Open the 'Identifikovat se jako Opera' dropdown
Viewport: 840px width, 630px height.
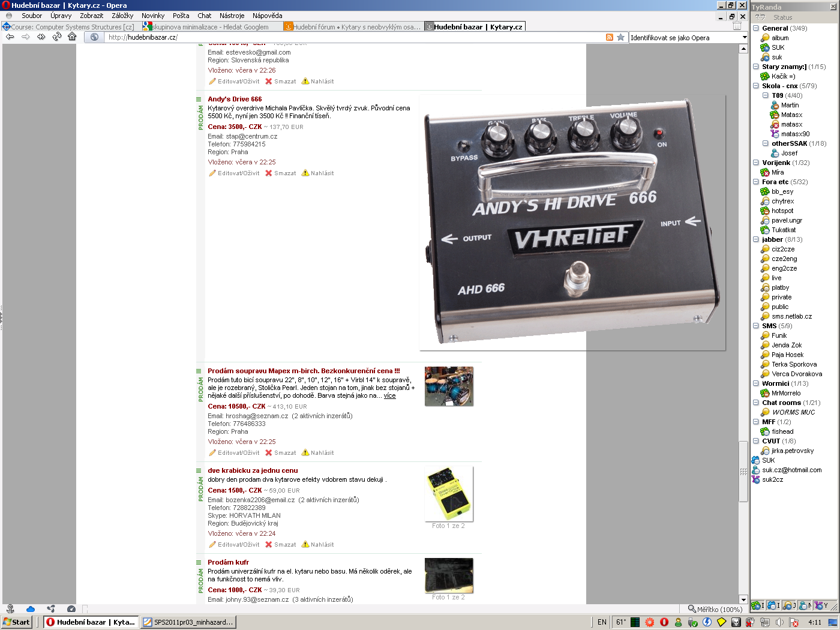[744, 37]
